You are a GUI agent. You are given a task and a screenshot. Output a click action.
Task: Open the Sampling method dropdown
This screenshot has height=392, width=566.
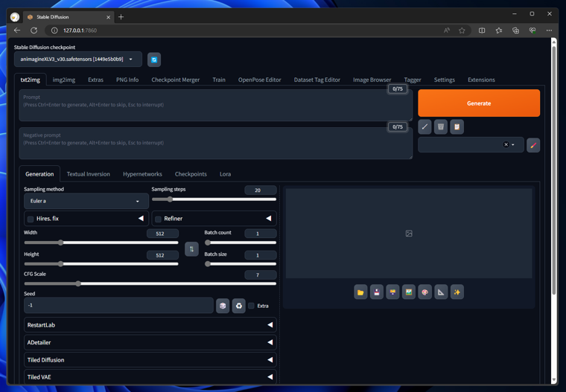pyautogui.click(x=86, y=202)
